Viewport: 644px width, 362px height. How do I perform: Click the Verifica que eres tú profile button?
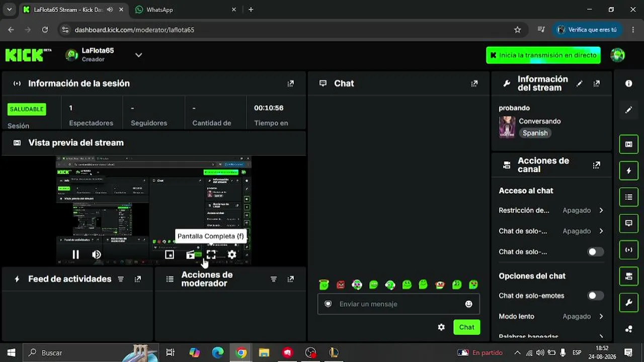(x=587, y=30)
